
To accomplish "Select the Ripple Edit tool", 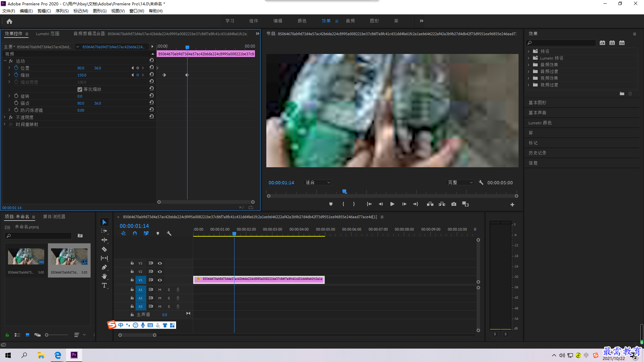I will click(x=104, y=240).
